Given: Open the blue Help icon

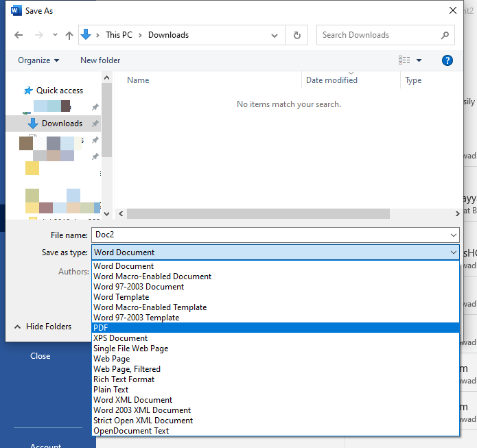Looking at the screenshot, I should click(x=447, y=60).
